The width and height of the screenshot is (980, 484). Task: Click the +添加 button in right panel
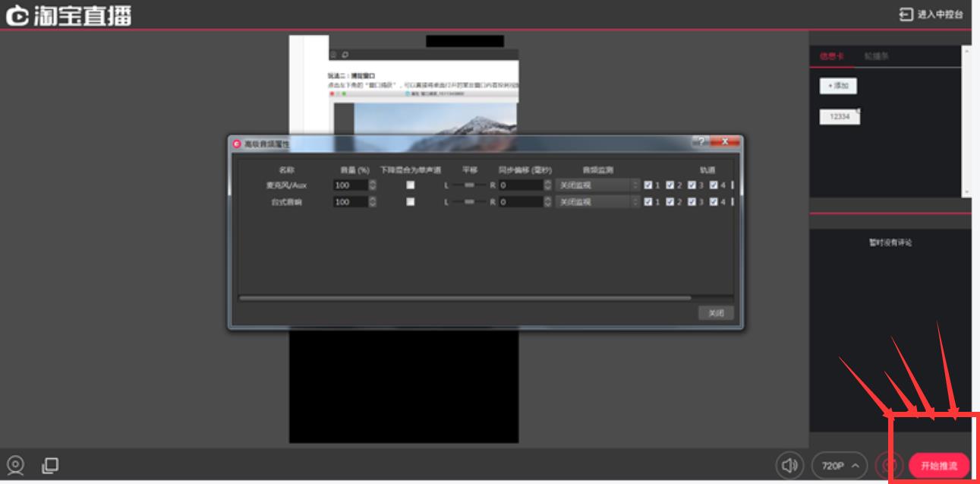point(838,86)
